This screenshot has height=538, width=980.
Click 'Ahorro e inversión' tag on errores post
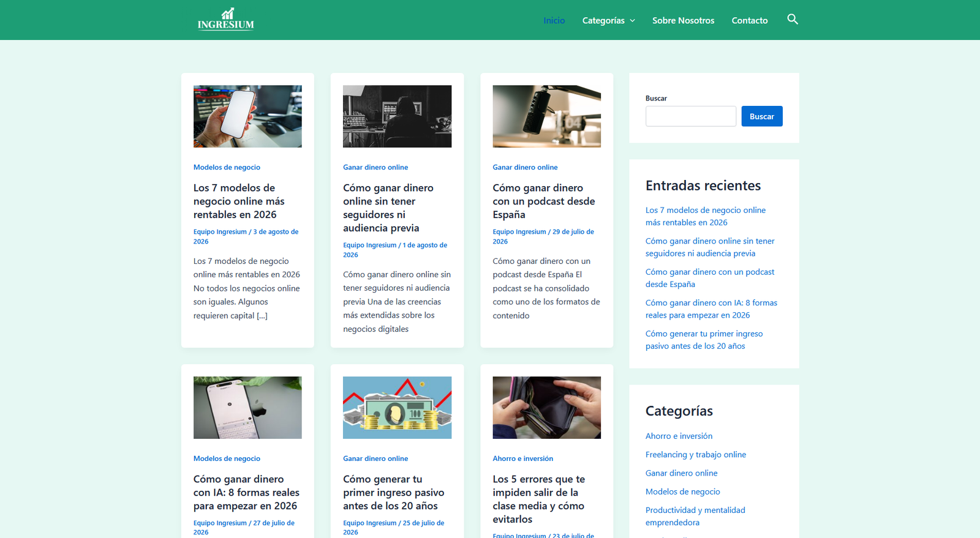[x=522, y=458]
